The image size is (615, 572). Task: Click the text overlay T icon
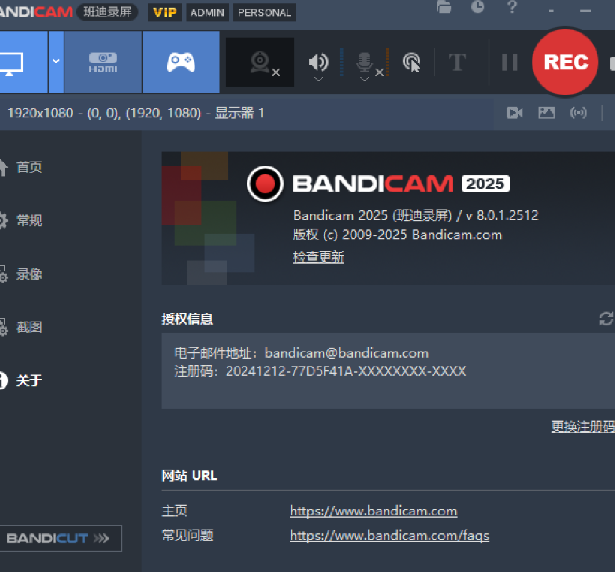click(x=457, y=62)
